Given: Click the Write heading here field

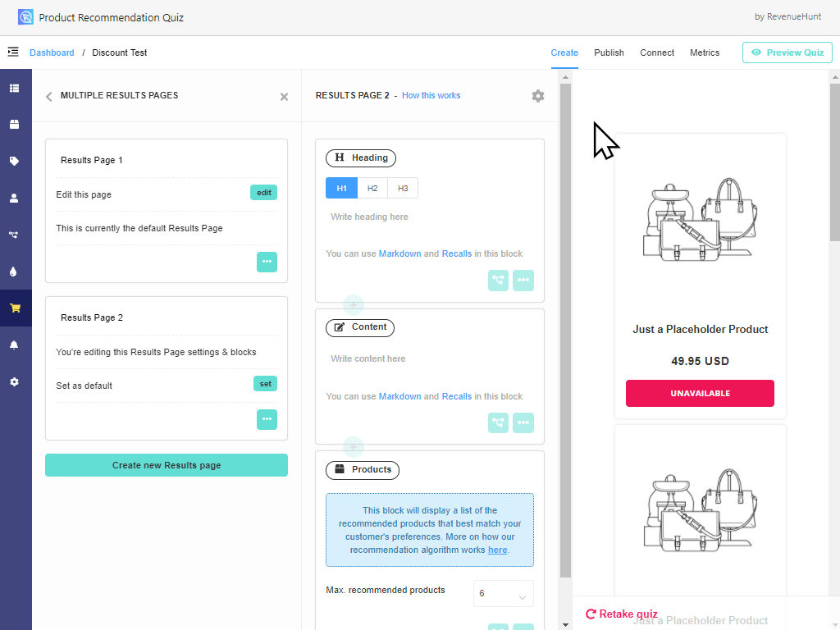Looking at the screenshot, I should [x=430, y=217].
